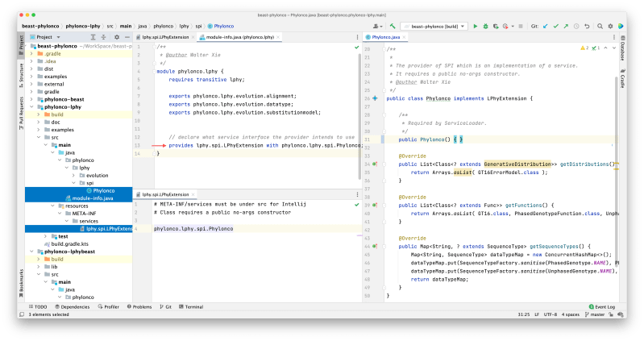Click Expand All icon in Project panel
The image size is (644, 341).
(x=93, y=37)
